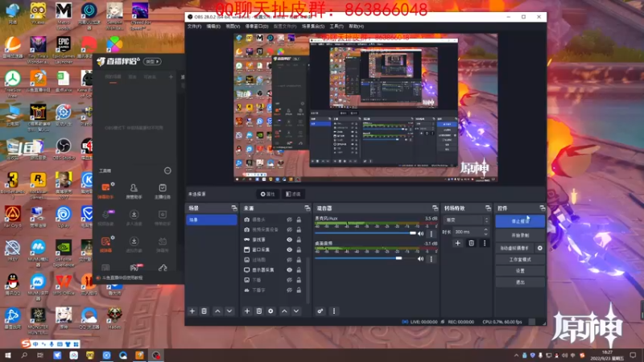Move source up in Sources panel
Screen dimensions: 644x362
click(284, 311)
